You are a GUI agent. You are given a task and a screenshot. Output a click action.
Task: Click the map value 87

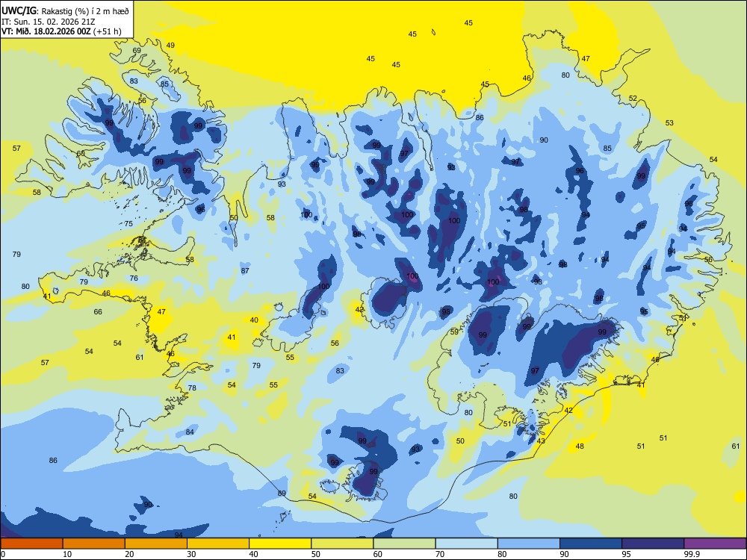pos(245,270)
